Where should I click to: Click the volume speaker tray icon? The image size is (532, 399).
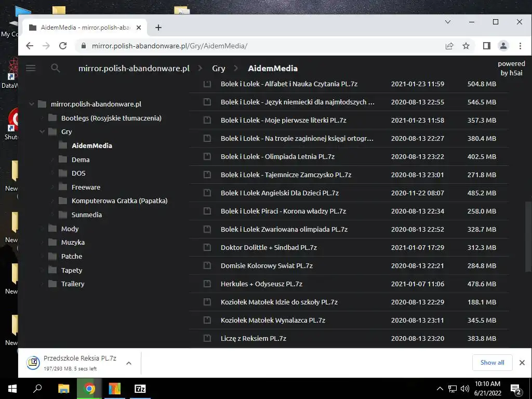(x=465, y=389)
